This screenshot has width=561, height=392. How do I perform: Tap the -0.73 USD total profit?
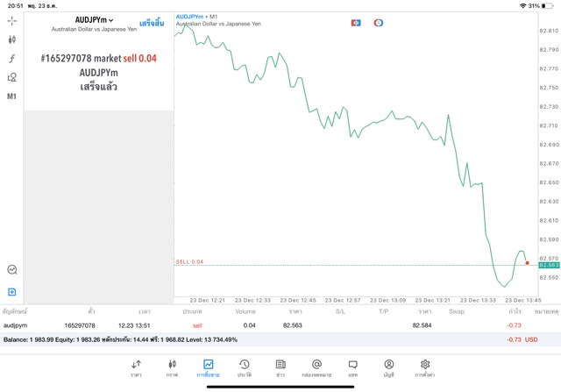click(x=522, y=339)
